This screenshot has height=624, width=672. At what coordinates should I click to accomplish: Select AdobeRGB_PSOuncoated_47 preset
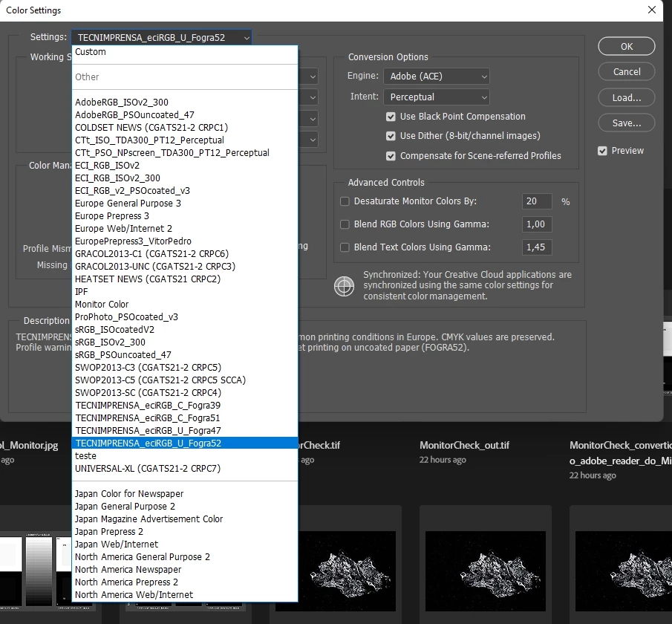185,115
